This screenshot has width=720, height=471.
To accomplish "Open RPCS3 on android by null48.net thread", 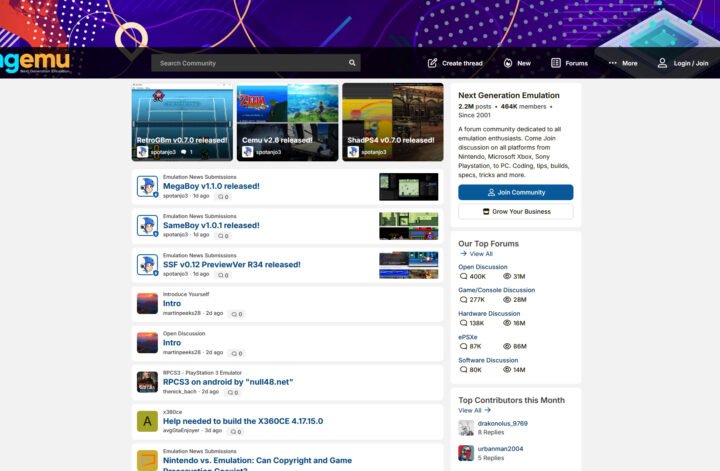I will click(228, 382).
